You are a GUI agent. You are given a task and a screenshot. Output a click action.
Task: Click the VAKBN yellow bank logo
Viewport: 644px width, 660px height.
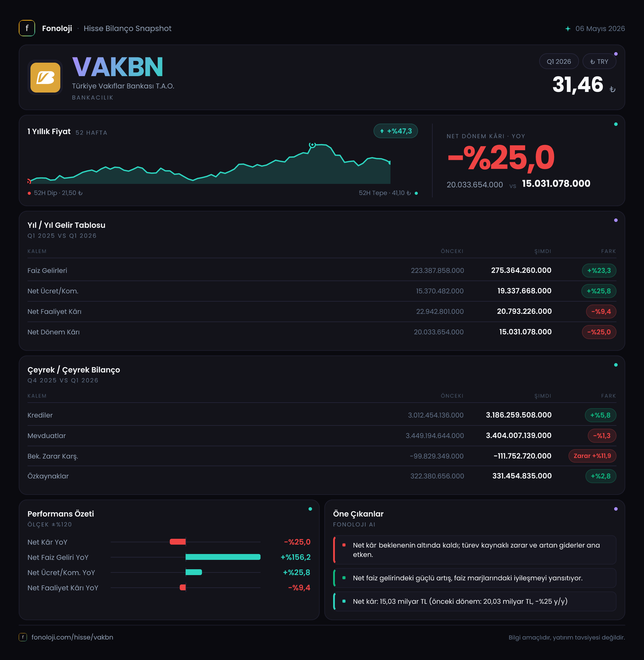45,78
